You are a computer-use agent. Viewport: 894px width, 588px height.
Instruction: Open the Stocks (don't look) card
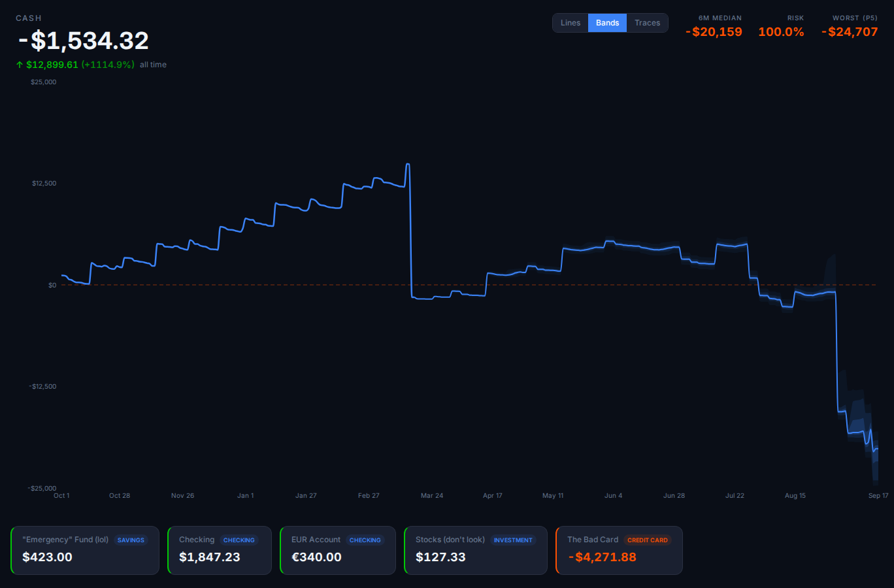click(x=475, y=551)
